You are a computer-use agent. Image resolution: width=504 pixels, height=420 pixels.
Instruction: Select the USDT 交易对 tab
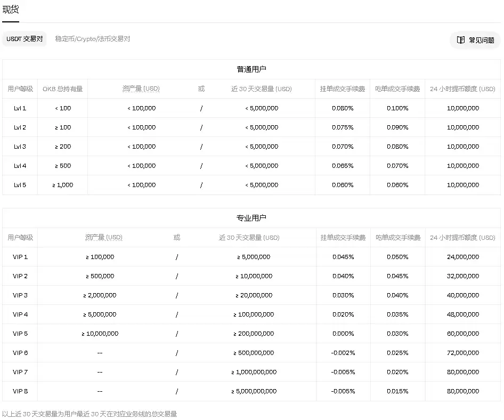click(25, 39)
